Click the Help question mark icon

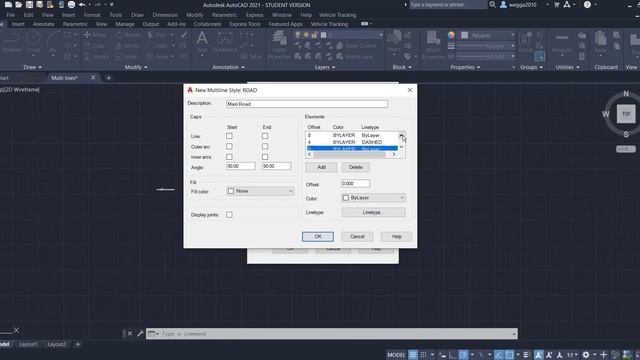(587, 4)
